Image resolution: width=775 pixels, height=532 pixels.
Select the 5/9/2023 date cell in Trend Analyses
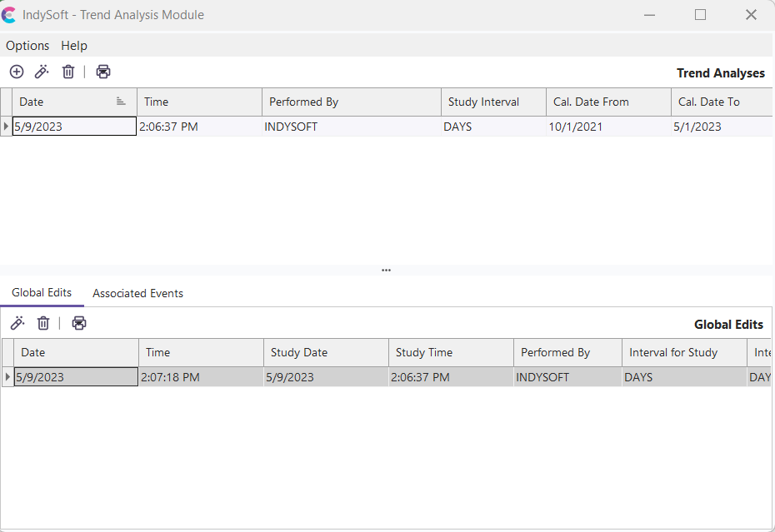pyautogui.click(x=73, y=127)
